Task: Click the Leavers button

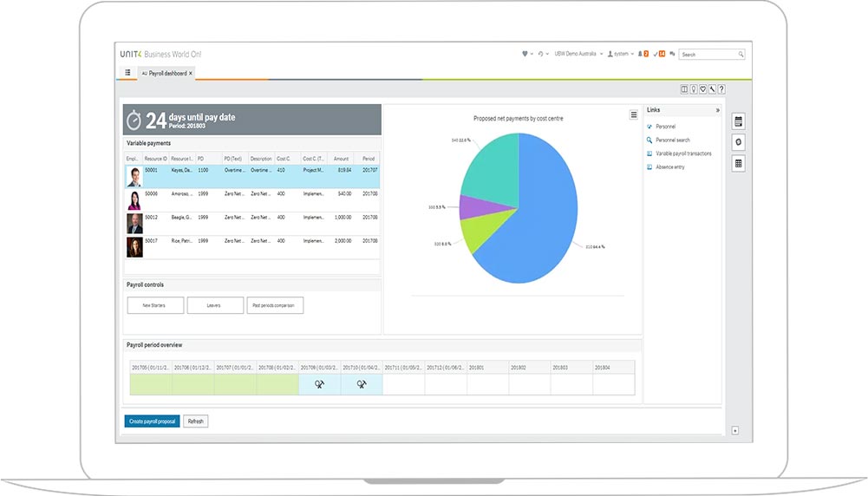Action: point(215,305)
